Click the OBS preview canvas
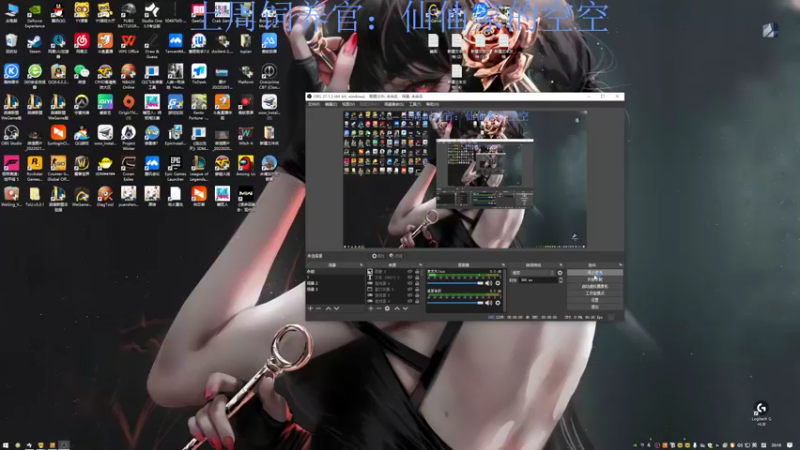This screenshot has width=800, height=450. click(464, 179)
